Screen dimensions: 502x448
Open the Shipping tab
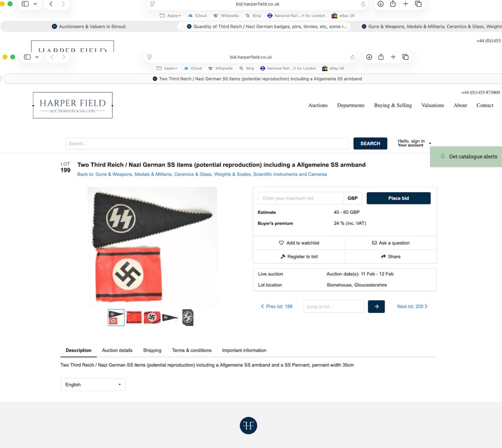[x=152, y=350]
